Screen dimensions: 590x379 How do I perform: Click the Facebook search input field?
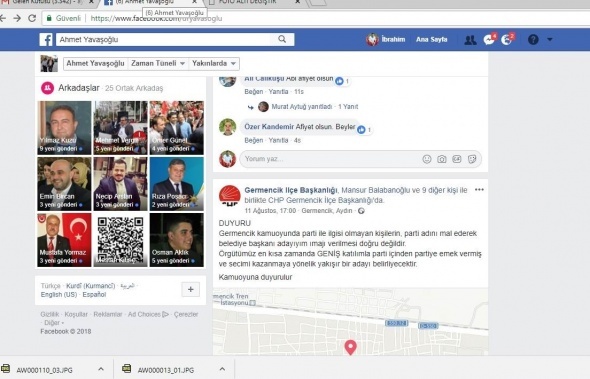pos(163,40)
